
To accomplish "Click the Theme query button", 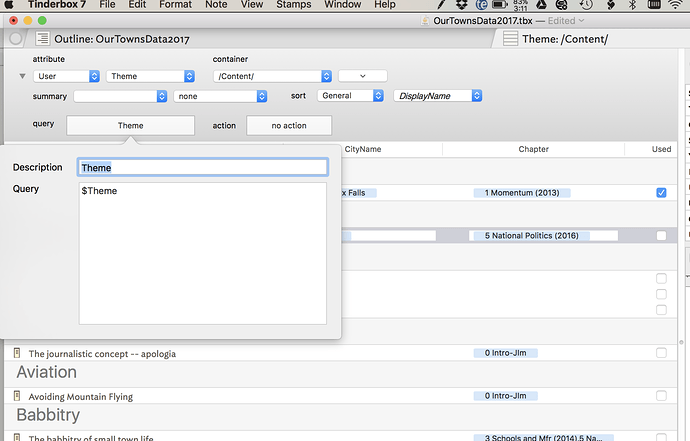I will tap(130, 125).
